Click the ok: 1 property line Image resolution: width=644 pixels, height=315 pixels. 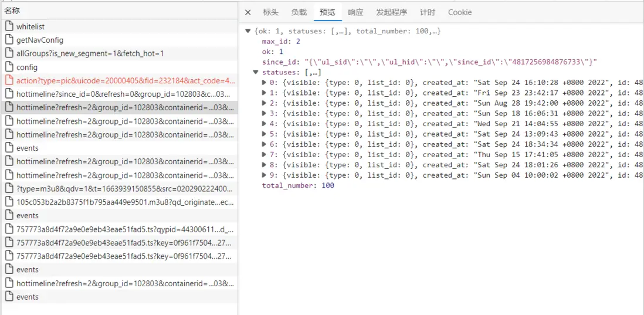(273, 52)
